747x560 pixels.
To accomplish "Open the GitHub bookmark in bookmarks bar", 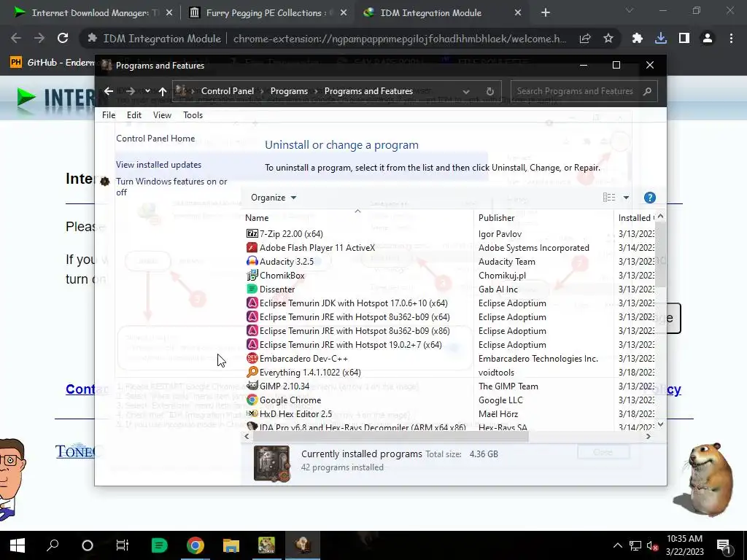I will click(53, 63).
